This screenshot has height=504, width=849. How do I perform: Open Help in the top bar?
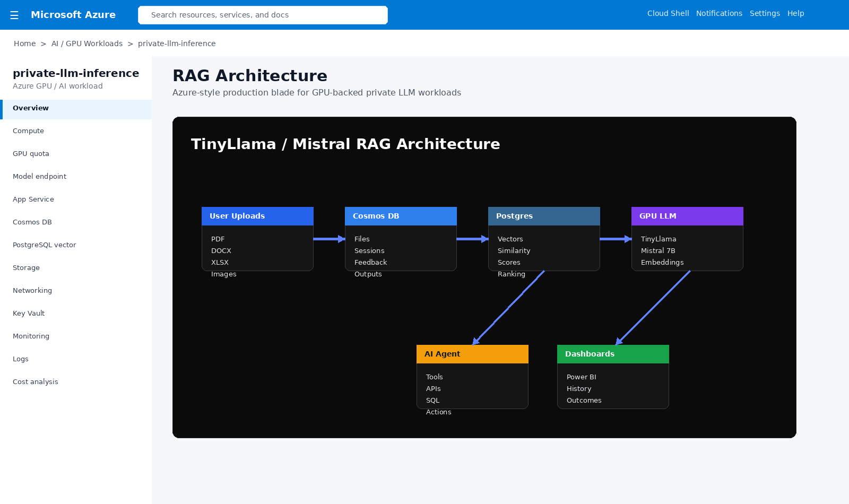pyautogui.click(x=795, y=13)
